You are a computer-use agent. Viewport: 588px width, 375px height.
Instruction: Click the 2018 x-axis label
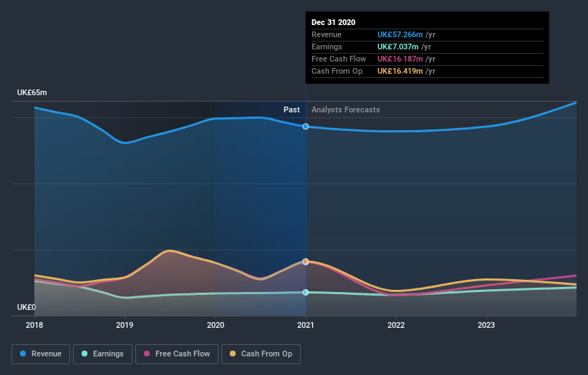pos(34,325)
